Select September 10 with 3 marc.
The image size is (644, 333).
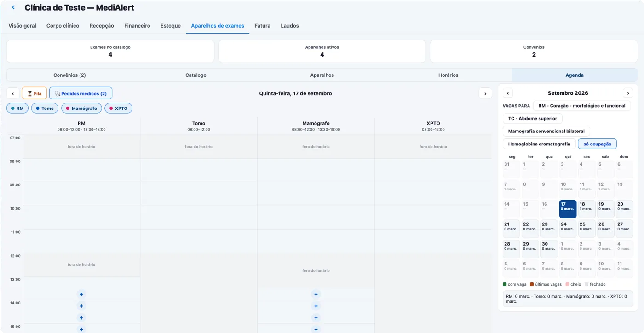[568, 189]
